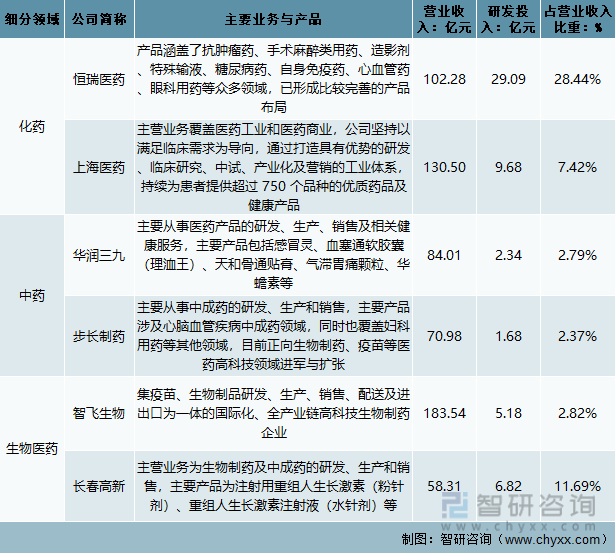Click percentage value 7.42%
This screenshot has height=553, width=615.
pos(577,167)
